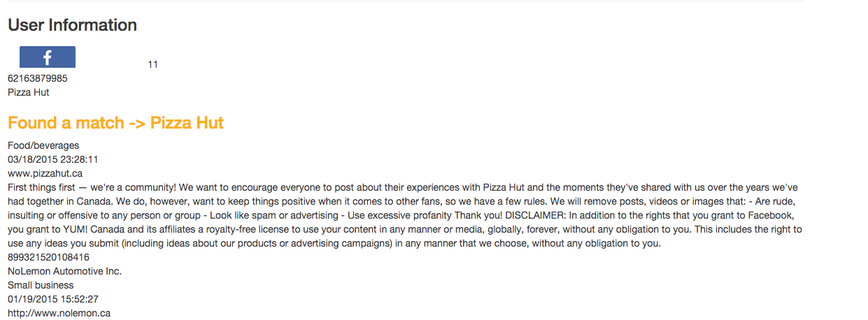Open the http://www.nolemon.ca link
The width and height of the screenshot is (868, 320).
[x=59, y=313]
